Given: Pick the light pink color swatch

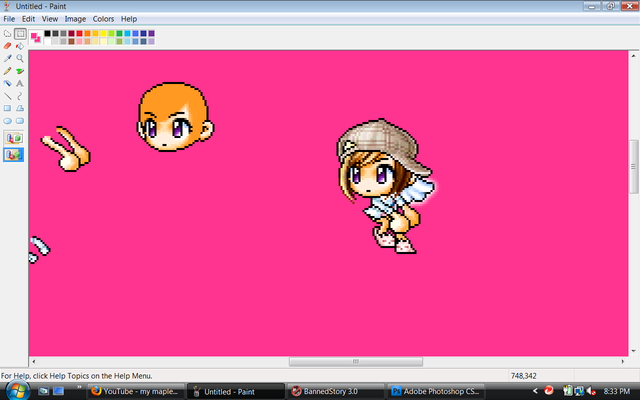Looking at the screenshot, I should pos(79,41).
